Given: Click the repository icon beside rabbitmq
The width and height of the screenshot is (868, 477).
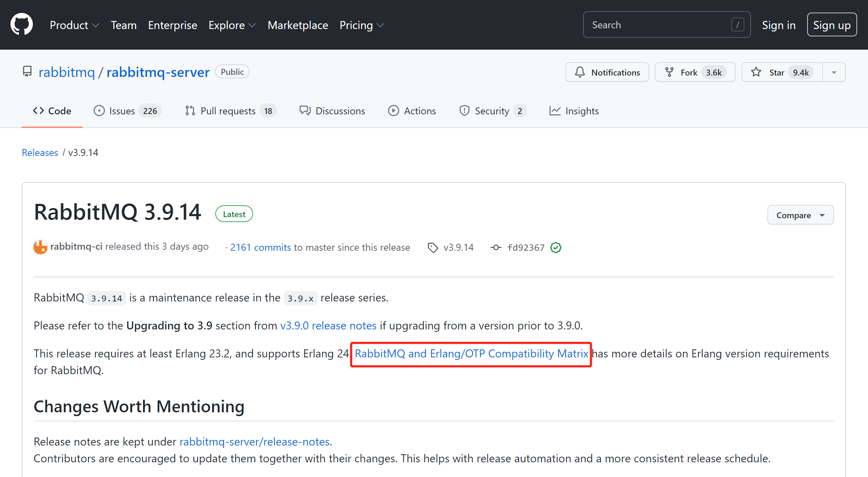Looking at the screenshot, I should point(27,72).
